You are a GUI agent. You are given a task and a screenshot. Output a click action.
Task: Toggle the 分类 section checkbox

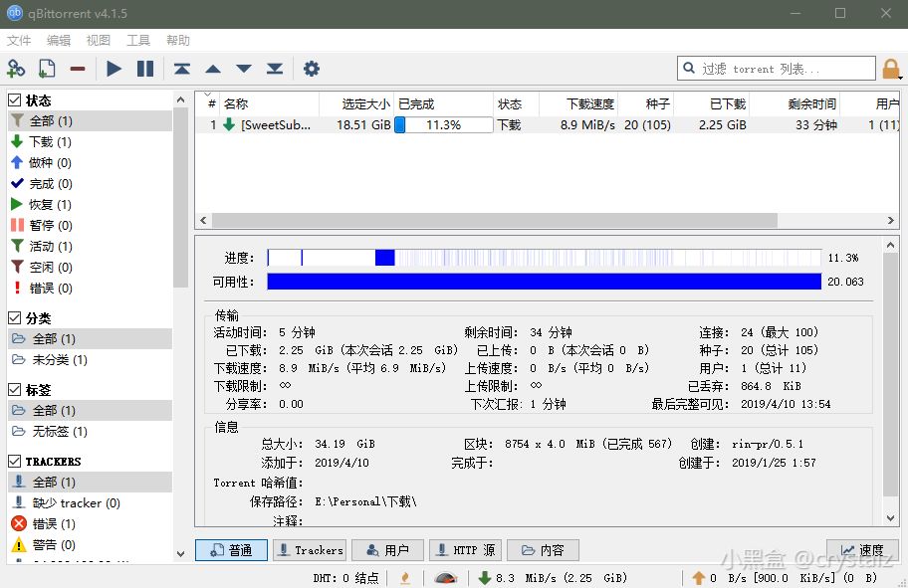pyautogui.click(x=14, y=317)
